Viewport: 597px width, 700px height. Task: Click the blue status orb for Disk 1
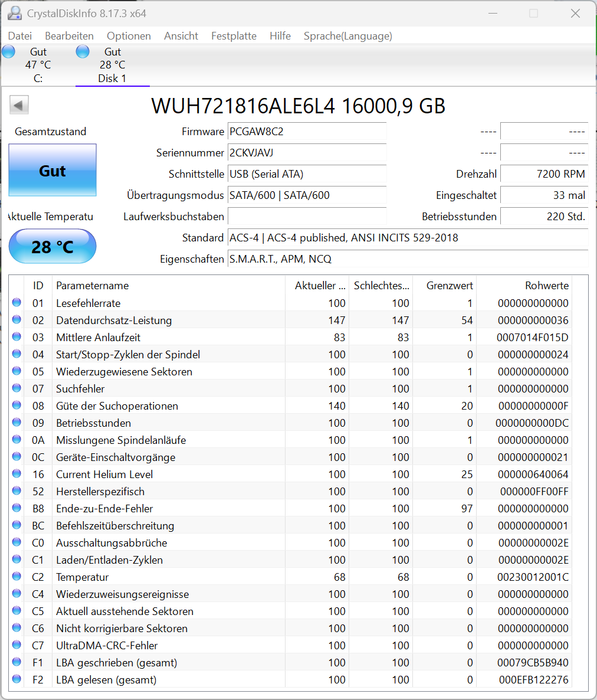click(x=83, y=52)
